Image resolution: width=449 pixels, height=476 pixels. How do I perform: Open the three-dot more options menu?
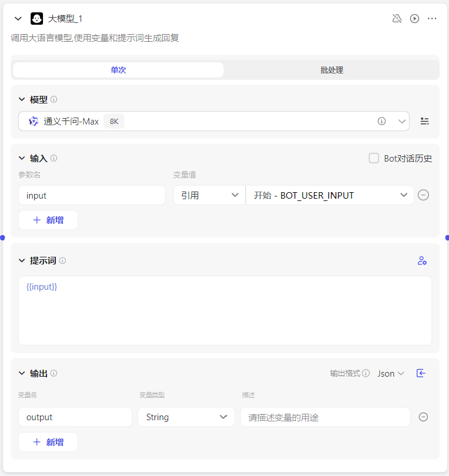432,19
